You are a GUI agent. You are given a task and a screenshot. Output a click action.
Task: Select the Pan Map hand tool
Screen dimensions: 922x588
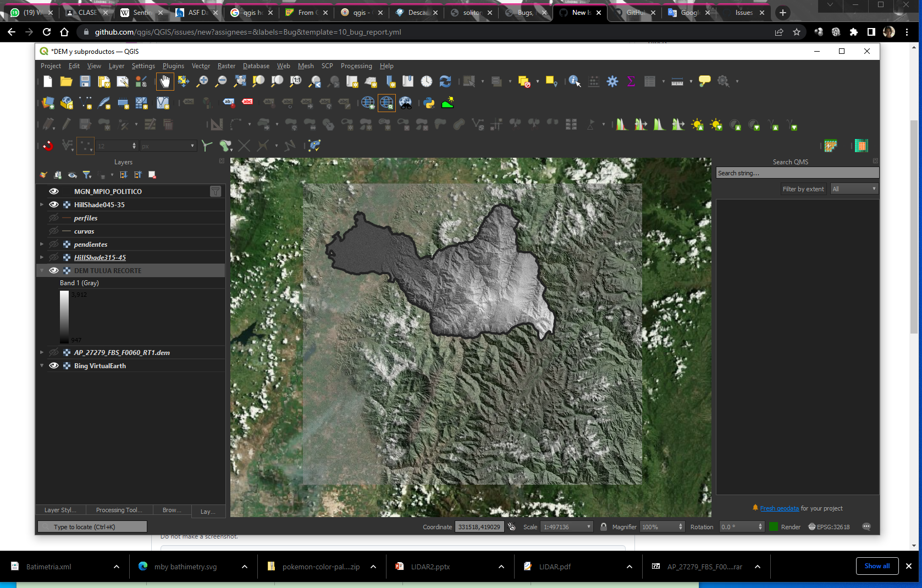[164, 81]
